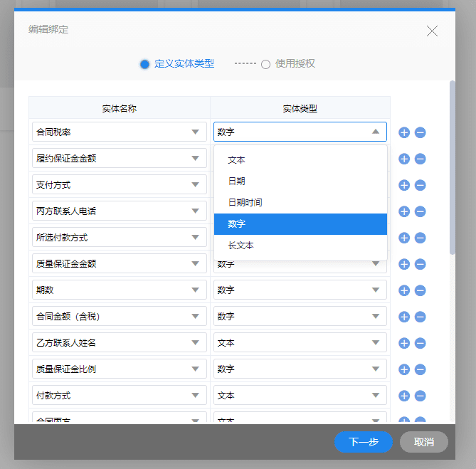Remove the 支付方式 row
Screen dimensions: 476x469
pos(420,185)
